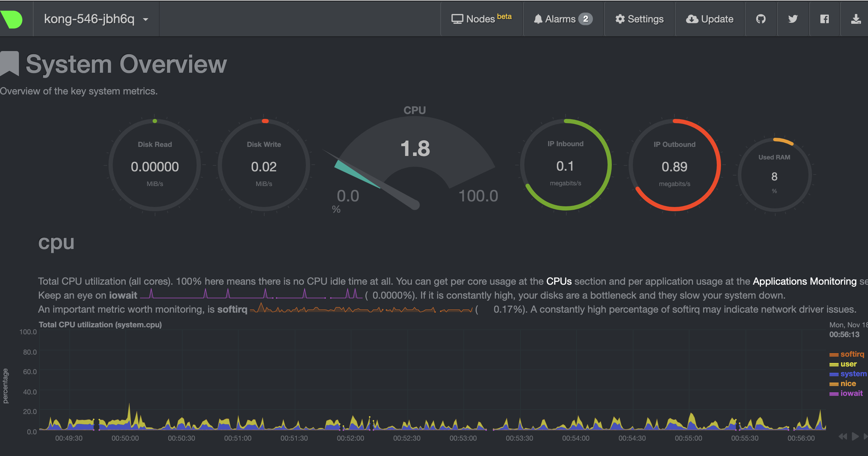Click the Facebook icon
The width and height of the screenshot is (868, 456).
(824, 19)
